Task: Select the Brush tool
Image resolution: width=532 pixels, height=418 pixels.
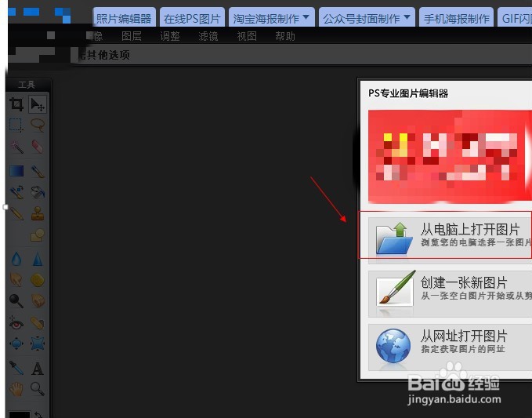Action: point(38,171)
